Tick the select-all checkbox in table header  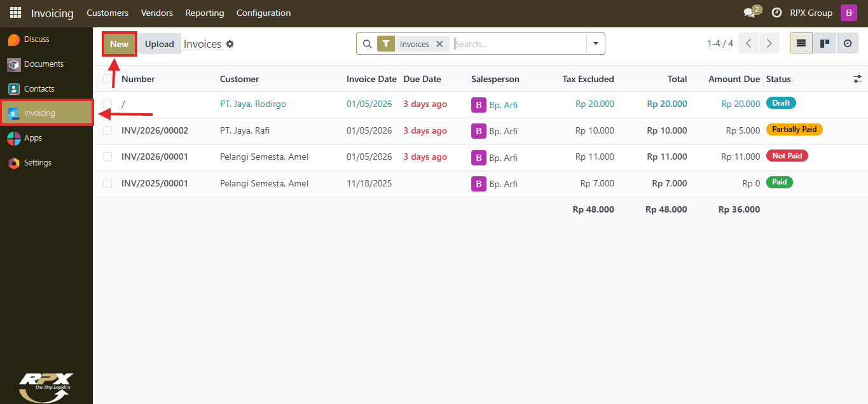[107, 78]
